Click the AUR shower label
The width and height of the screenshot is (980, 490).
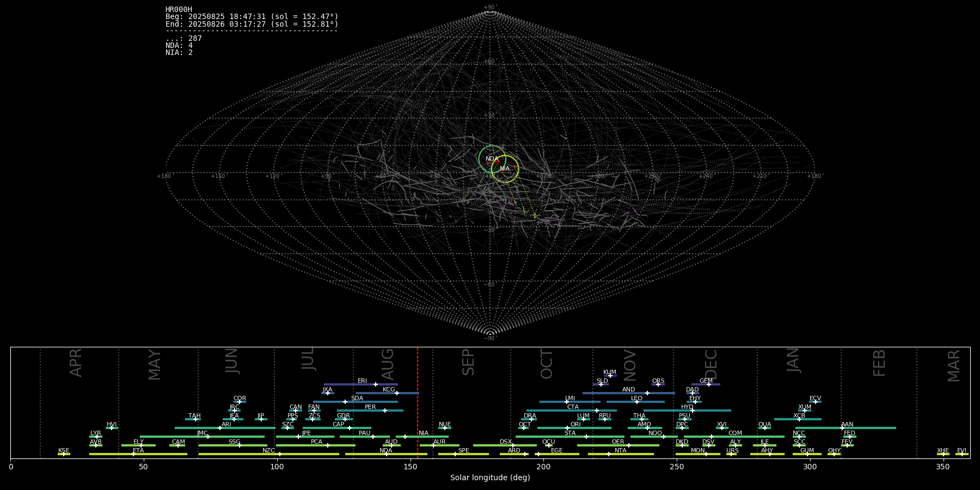pyautogui.click(x=439, y=442)
